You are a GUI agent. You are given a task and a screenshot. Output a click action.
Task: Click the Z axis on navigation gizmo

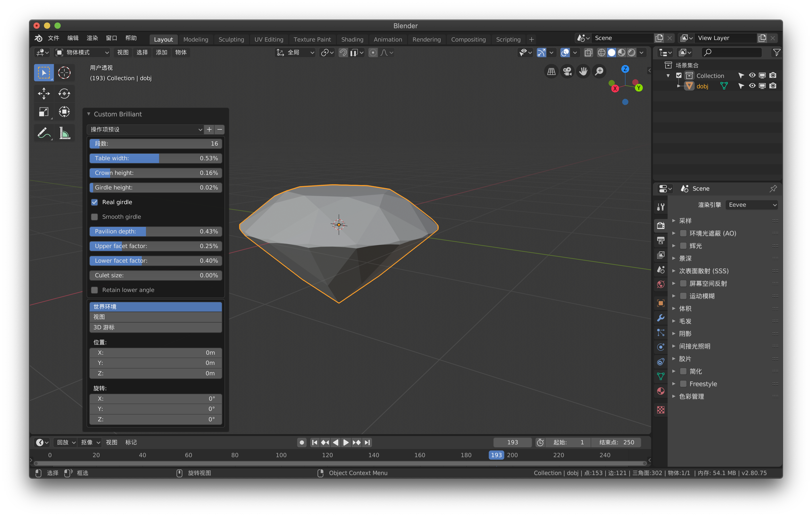pyautogui.click(x=625, y=69)
